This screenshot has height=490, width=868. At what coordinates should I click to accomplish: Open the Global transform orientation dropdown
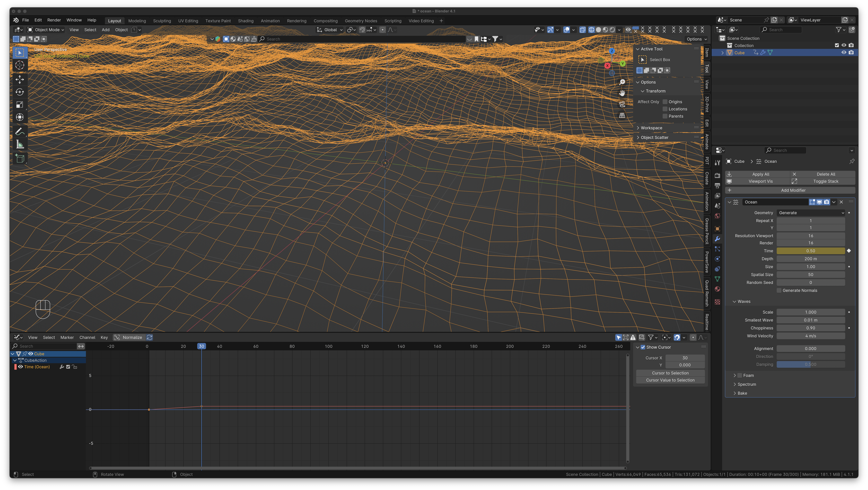point(330,30)
